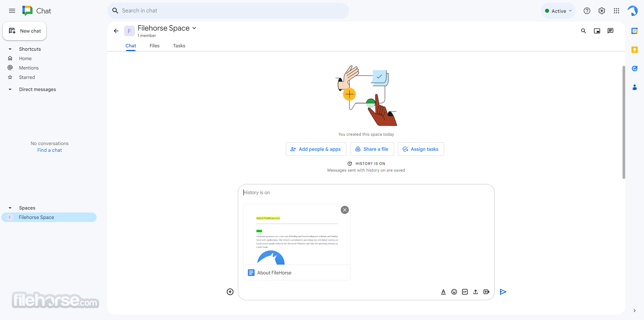Open the plus attachments menu
Image resolution: width=644 pixels, height=320 pixels.
click(x=230, y=292)
